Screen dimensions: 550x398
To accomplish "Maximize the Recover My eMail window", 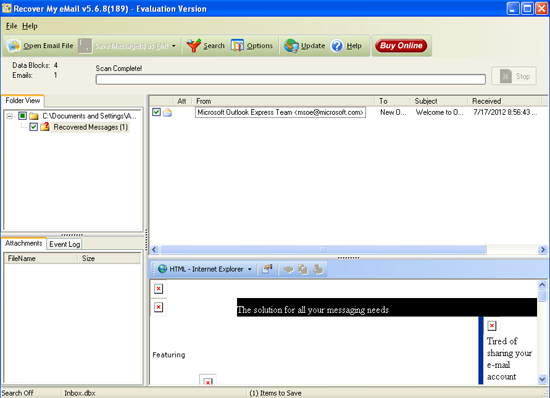I will coord(527,8).
